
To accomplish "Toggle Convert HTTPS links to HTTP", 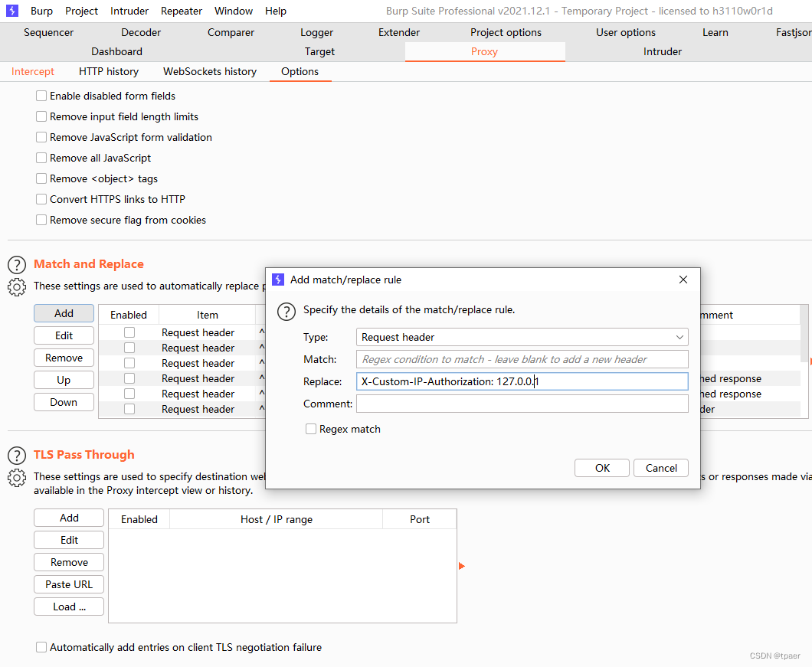I will coord(41,199).
